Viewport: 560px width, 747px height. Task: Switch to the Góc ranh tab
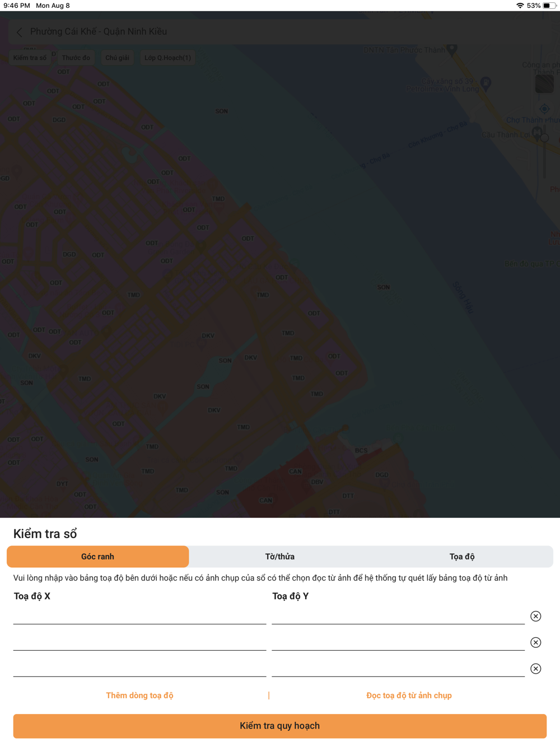[x=97, y=557]
